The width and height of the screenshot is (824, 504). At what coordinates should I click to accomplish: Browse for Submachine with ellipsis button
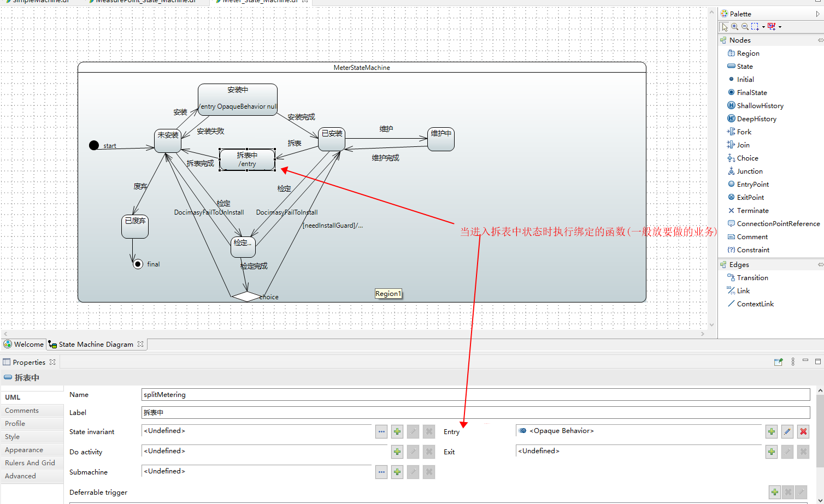(x=381, y=472)
